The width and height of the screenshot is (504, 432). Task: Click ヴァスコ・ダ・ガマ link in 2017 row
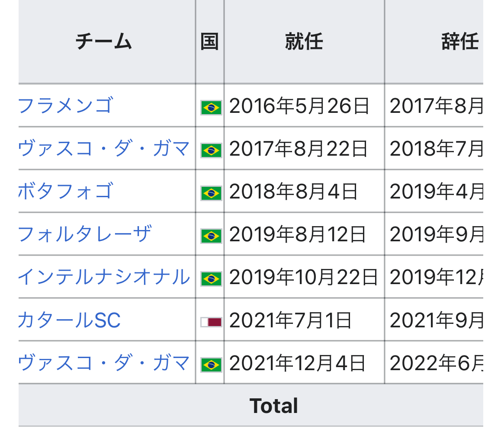[x=104, y=148]
